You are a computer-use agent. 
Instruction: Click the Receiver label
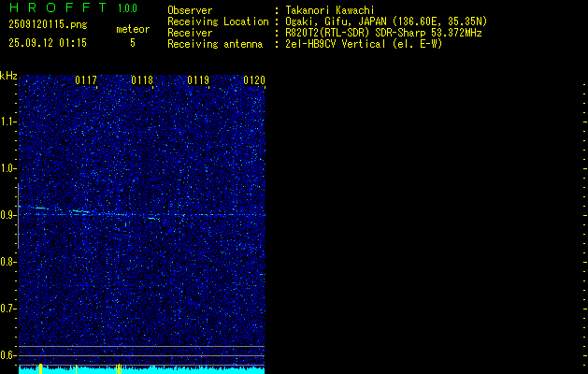[x=190, y=33]
